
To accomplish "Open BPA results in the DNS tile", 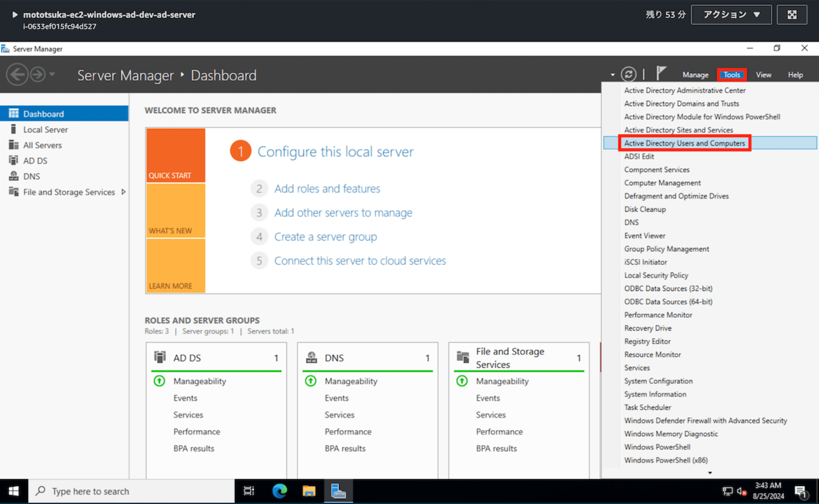I will coord(345,448).
